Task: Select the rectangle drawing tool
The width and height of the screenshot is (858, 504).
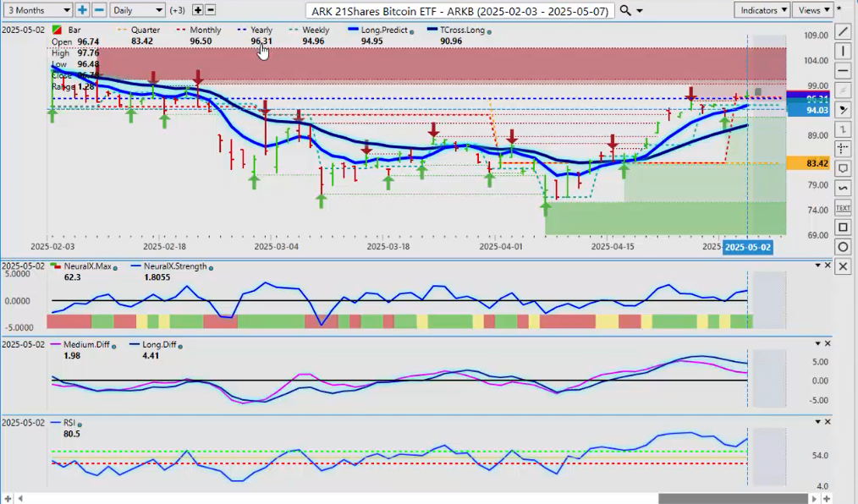Action: (x=843, y=227)
